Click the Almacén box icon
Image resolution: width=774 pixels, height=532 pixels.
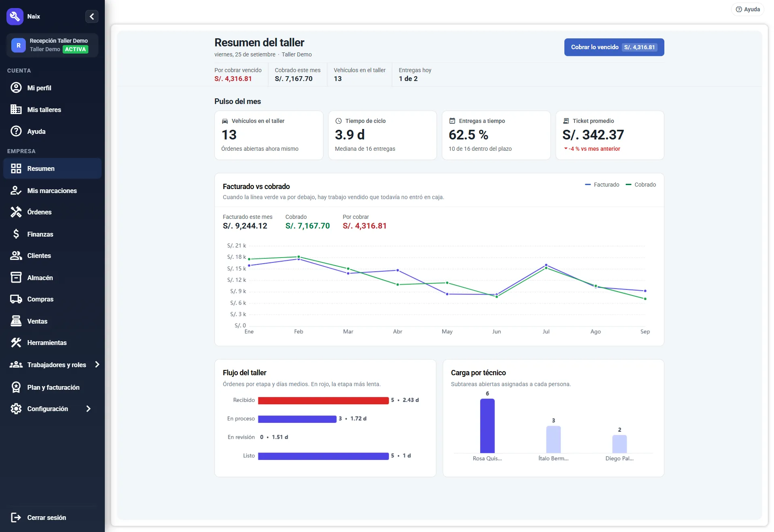pyautogui.click(x=16, y=278)
